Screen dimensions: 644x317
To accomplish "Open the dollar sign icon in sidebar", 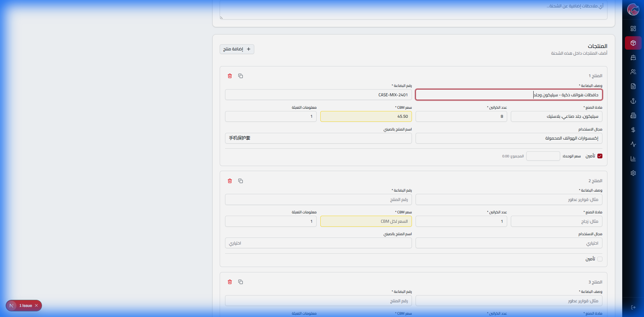I will pos(633,130).
